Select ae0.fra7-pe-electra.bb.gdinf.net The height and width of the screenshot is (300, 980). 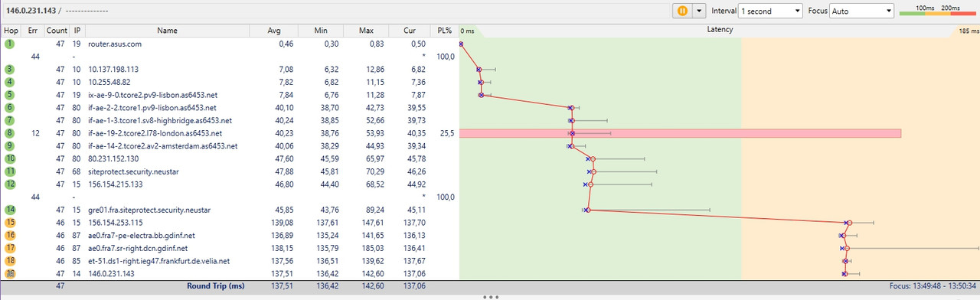(x=142, y=236)
